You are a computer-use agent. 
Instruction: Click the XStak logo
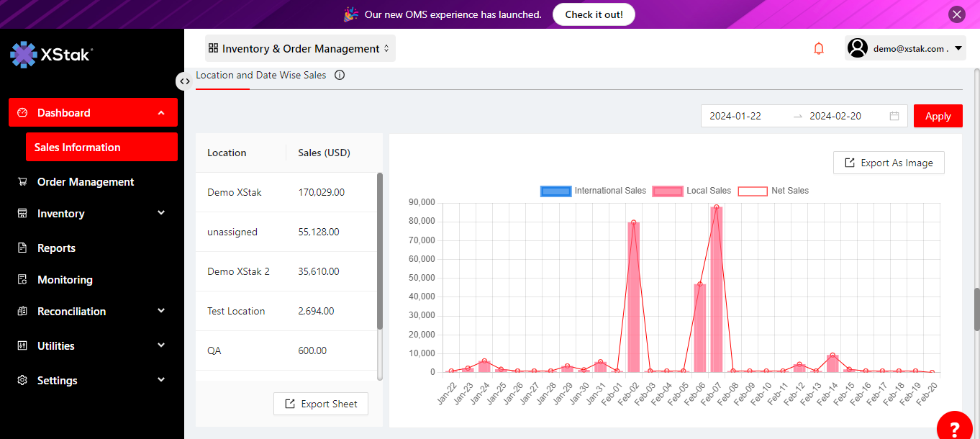52,55
